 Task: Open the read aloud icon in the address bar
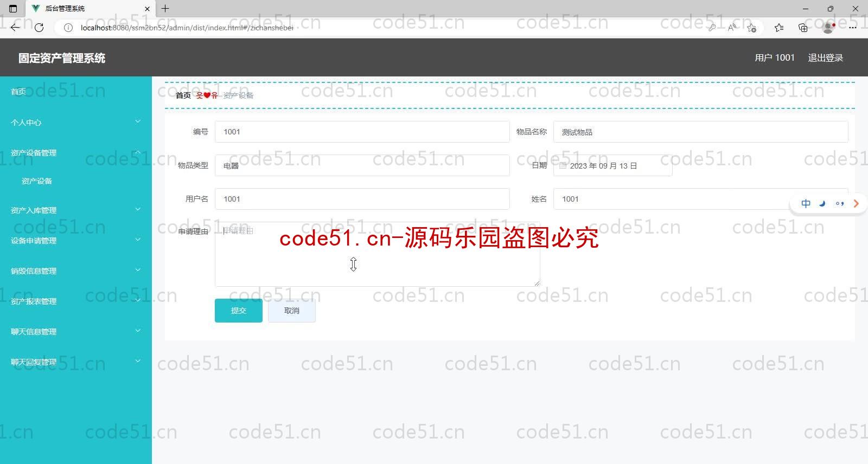point(732,28)
